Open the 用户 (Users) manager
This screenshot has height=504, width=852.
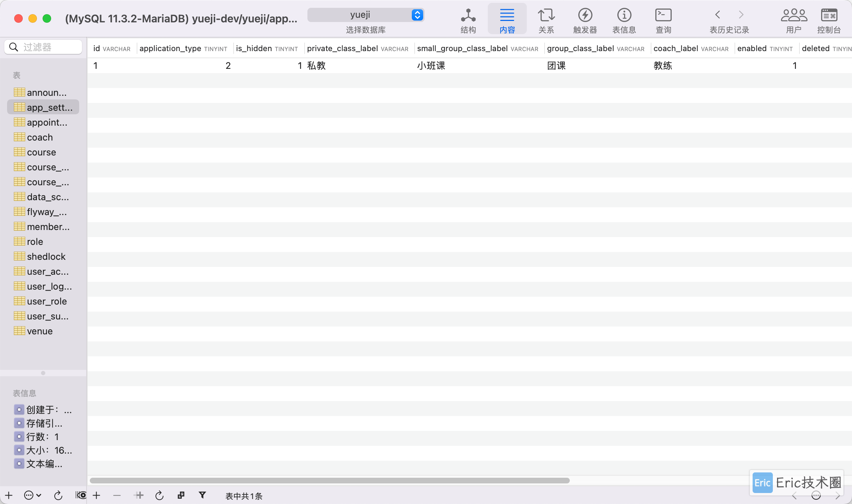coord(794,21)
